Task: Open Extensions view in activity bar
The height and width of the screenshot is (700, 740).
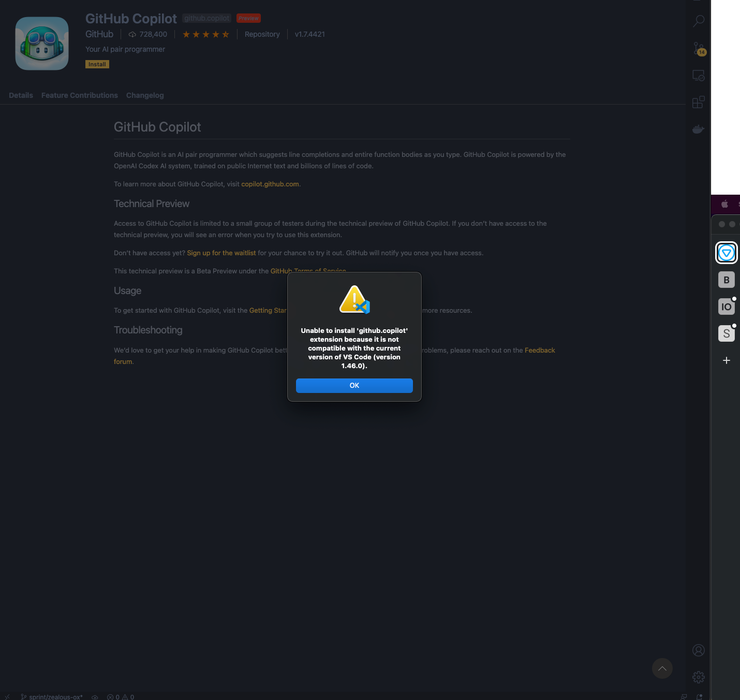Action: (x=699, y=102)
